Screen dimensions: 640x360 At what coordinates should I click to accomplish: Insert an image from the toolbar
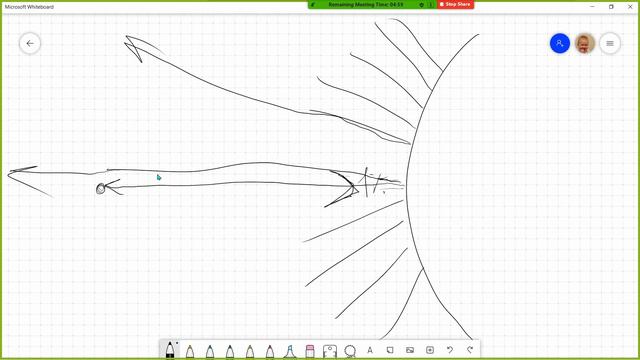[410, 350]
